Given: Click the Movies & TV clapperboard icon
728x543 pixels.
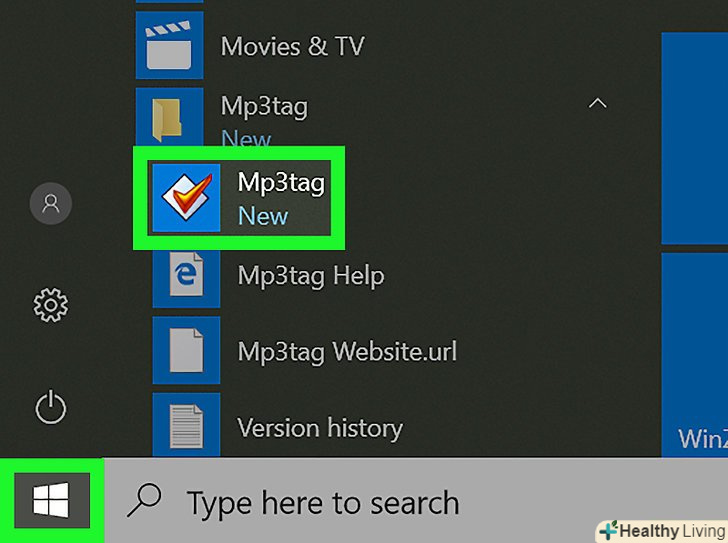Looking at the screenshot, I should (169, 45).
